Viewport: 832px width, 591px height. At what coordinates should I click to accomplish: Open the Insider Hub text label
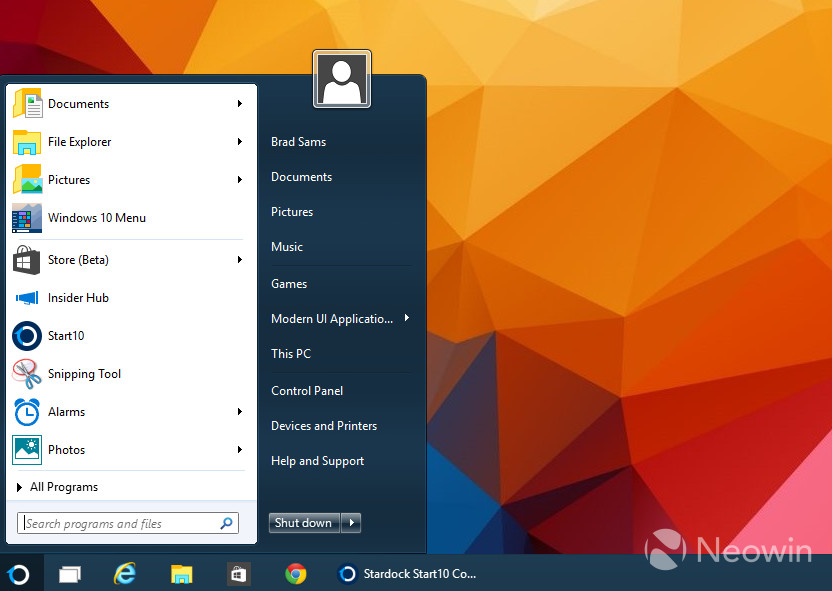(x=78, y=298)
